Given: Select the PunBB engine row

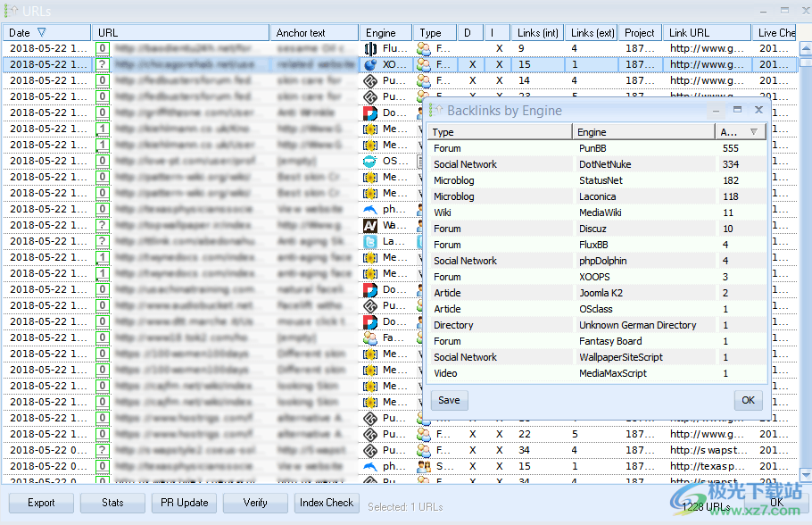Looking at the screenshot, I should click(x=598, y=149).
